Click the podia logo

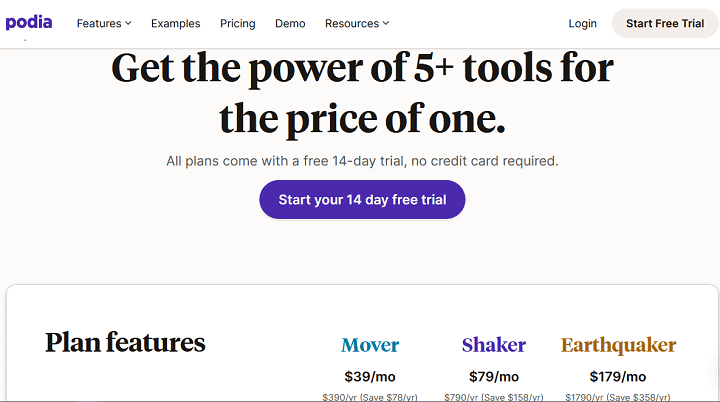[28, 23]
